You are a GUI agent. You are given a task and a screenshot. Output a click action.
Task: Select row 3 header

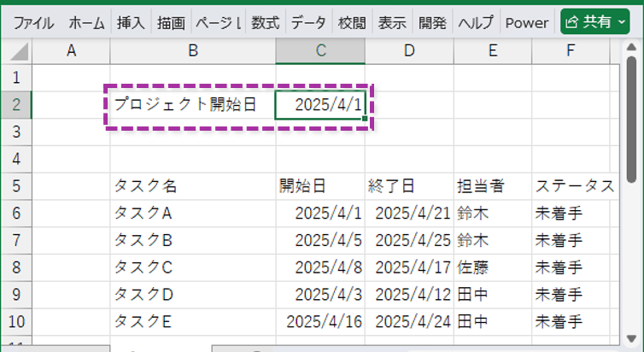pos(16,132)
